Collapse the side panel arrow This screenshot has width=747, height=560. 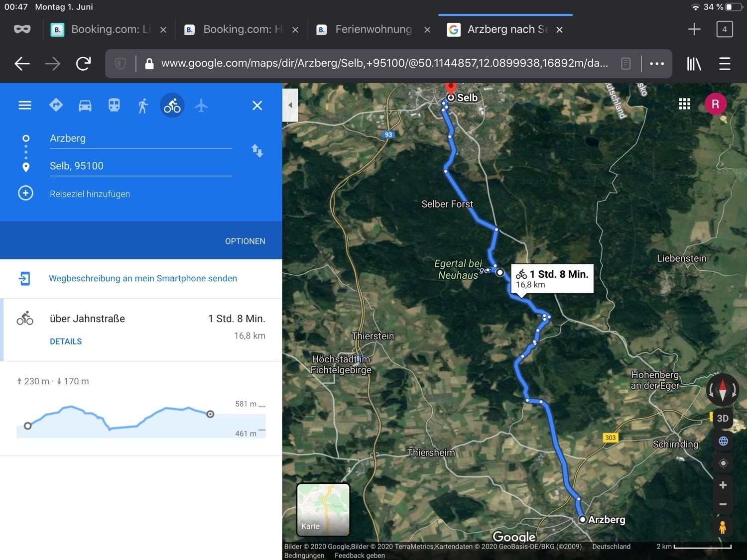pyautogui.click(x=290, y=105)
